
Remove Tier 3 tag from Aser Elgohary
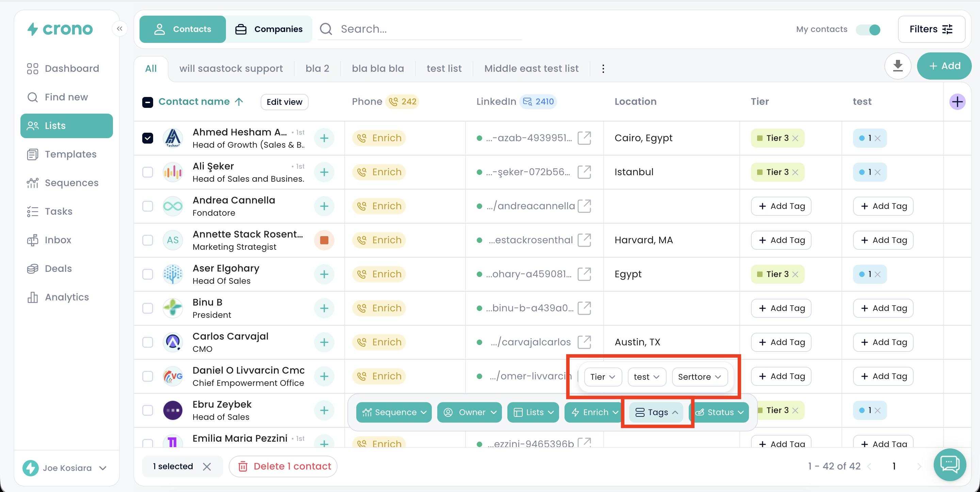click(x=796, y=274)
